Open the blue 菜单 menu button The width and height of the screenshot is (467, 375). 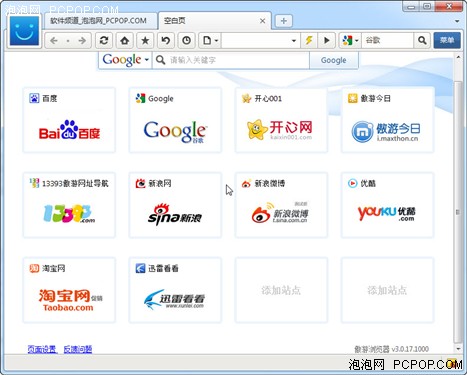(x=447, y=40)
